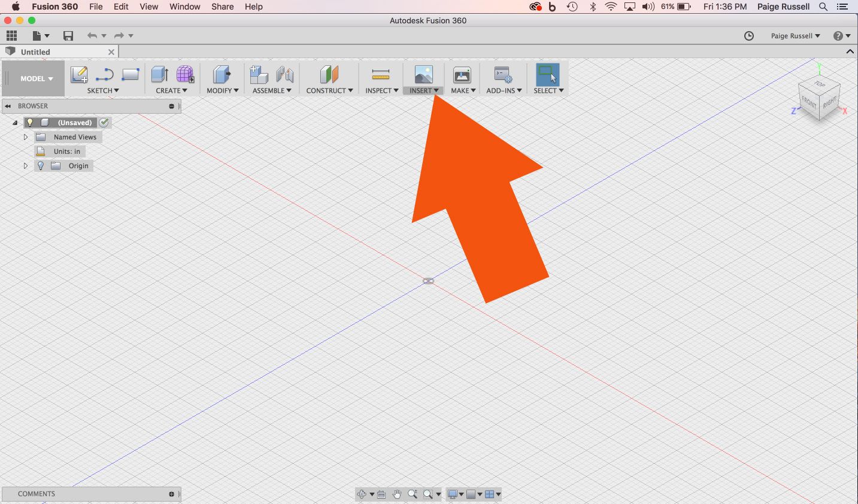Open the Share menu in menu bar
This screenshot has width=858, height=504.
click(222, 7)
